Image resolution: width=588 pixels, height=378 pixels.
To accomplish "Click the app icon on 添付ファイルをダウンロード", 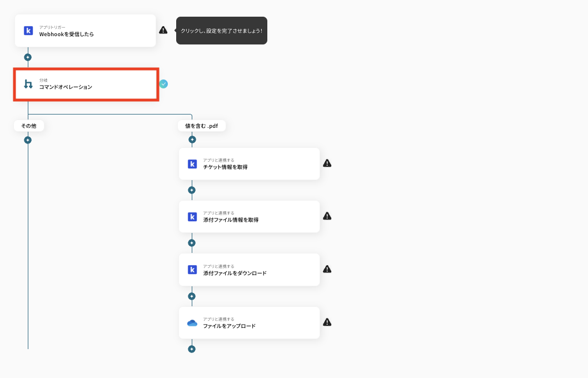I will coord(192,270).
